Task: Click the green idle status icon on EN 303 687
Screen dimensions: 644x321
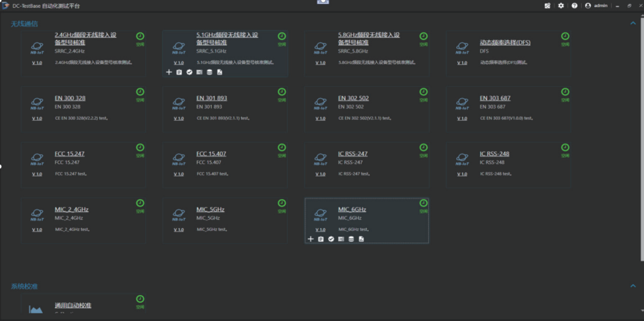Action: (565, 92)
